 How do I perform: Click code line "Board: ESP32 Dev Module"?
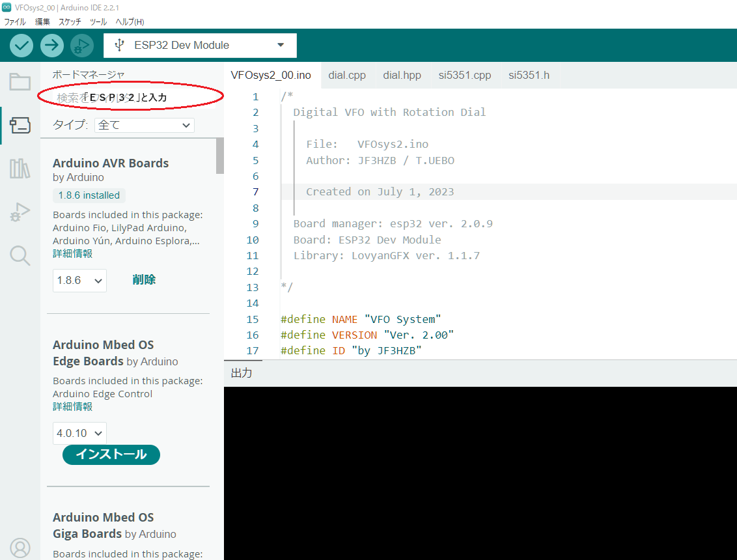367,240
